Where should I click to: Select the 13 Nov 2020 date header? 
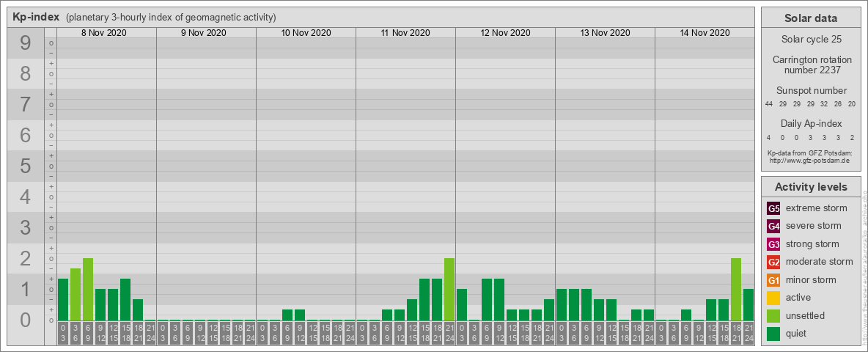[605, 33]
